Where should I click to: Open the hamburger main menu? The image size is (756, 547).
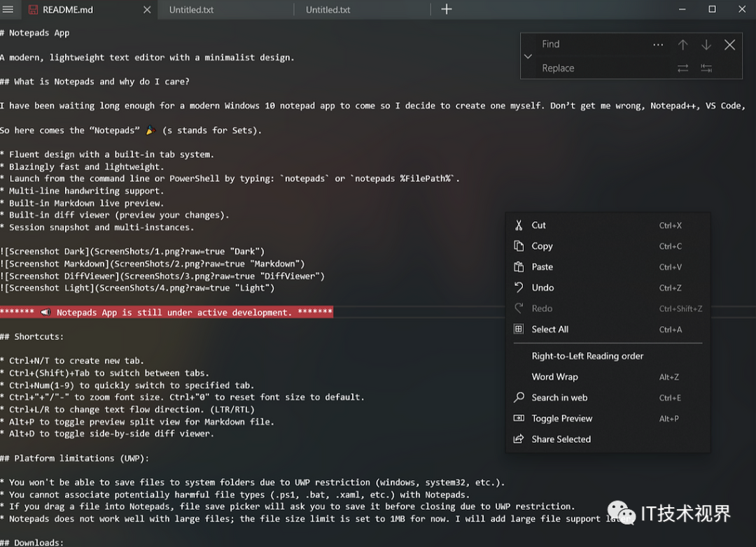(x=8, y=9)
